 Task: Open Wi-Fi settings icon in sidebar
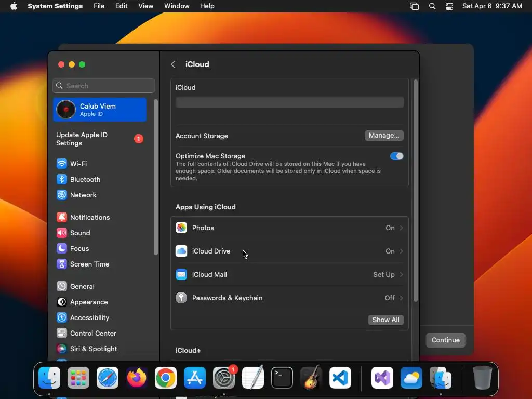click(x=62, y=164)
